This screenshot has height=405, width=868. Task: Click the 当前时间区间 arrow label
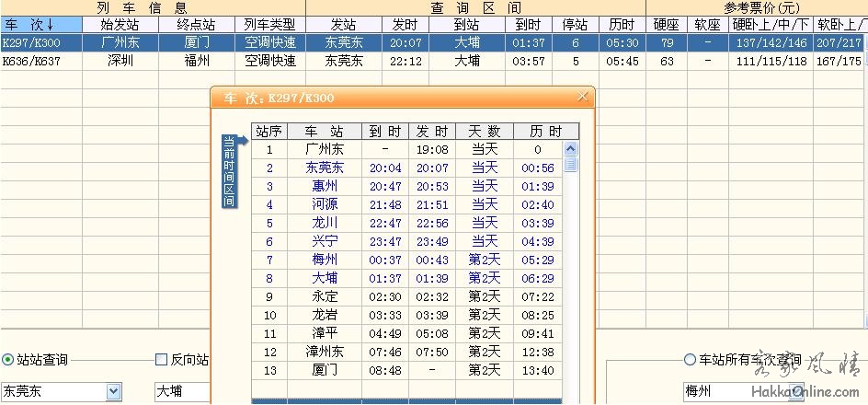pyautogui.click(x=230, y=171)
